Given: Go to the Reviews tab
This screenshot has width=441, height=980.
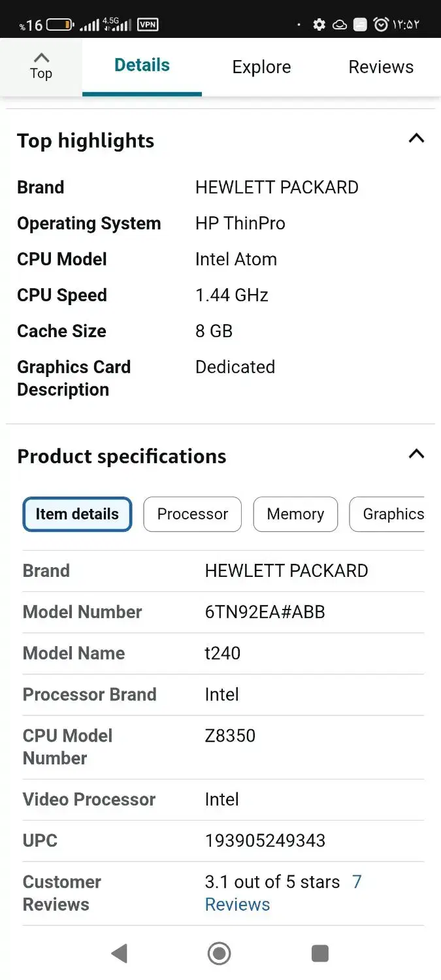Looking at the screenshot, I should 381,67.
